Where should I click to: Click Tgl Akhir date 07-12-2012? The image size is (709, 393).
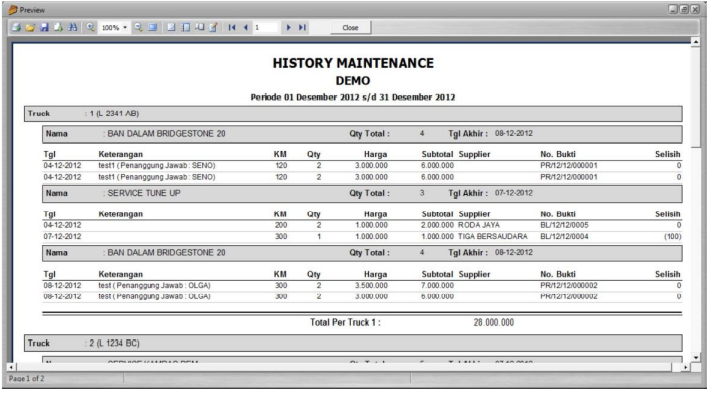(514, 193)
